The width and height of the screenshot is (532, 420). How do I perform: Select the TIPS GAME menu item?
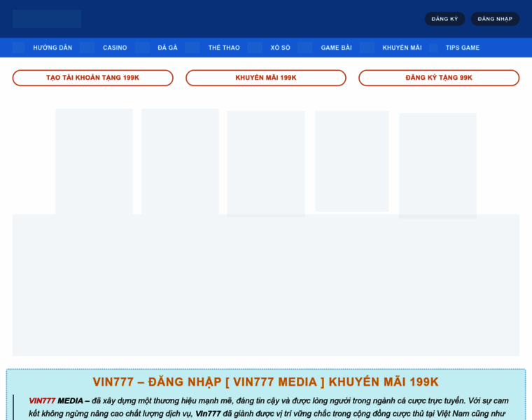(463, 48)
